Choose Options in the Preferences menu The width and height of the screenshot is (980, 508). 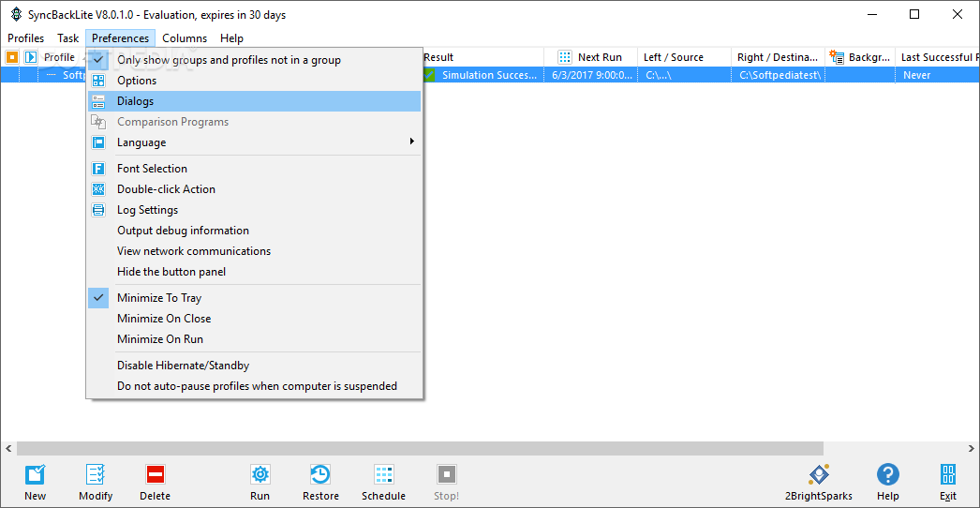click(x=254, y=81)
